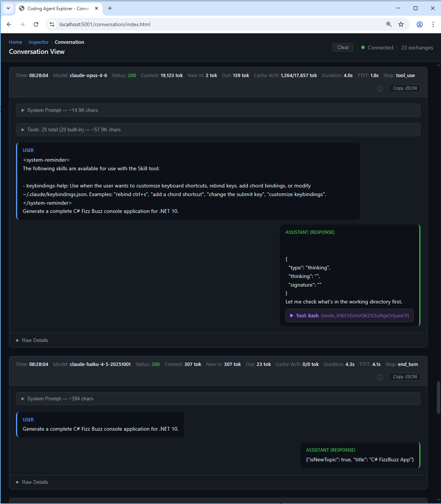The width and height of the screenshot is (441, 504).
Task: Click the isNewTopic JSON response text
Action: [360, 460]
